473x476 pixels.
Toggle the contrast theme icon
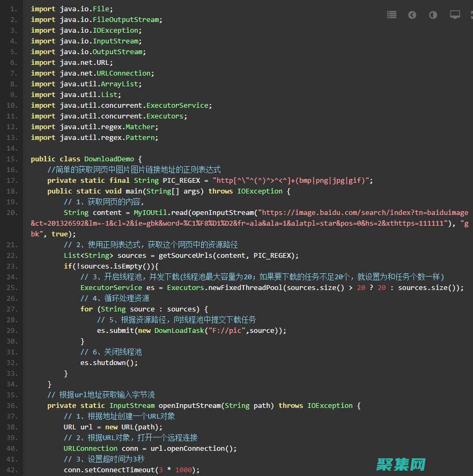433,15
